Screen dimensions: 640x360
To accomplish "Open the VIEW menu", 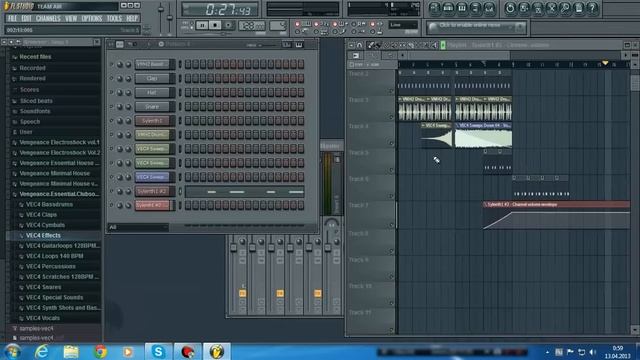I will pos(71,18).
